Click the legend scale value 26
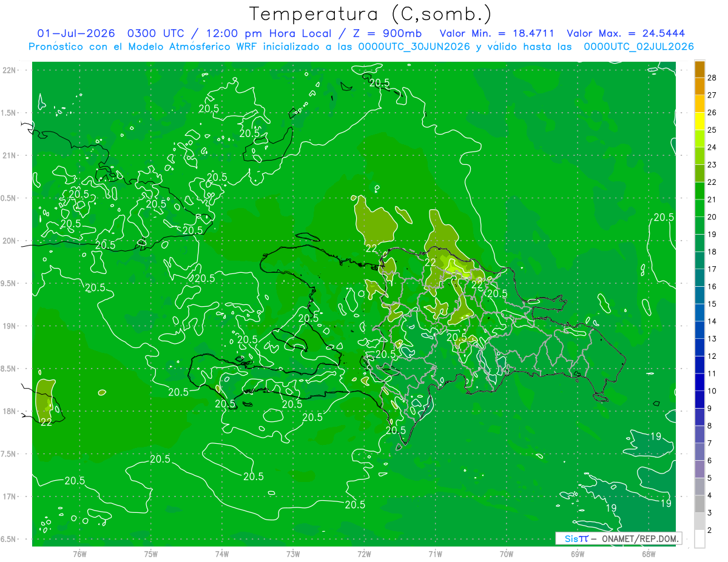728x562 pixels. point(712,112)
